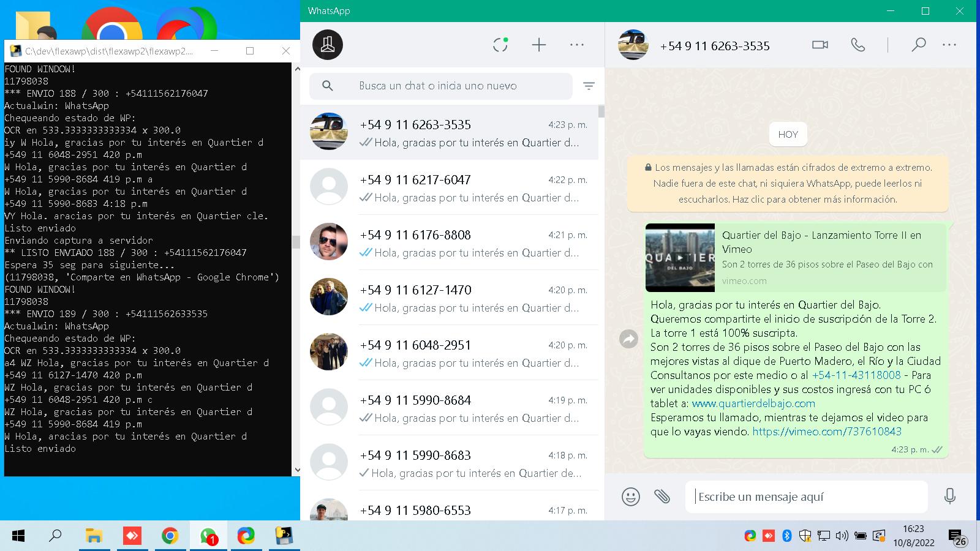Viewport: 980px width, 551px height.
Task: Open chat +54 9 11 5990-8683
Action: point(449,463)
